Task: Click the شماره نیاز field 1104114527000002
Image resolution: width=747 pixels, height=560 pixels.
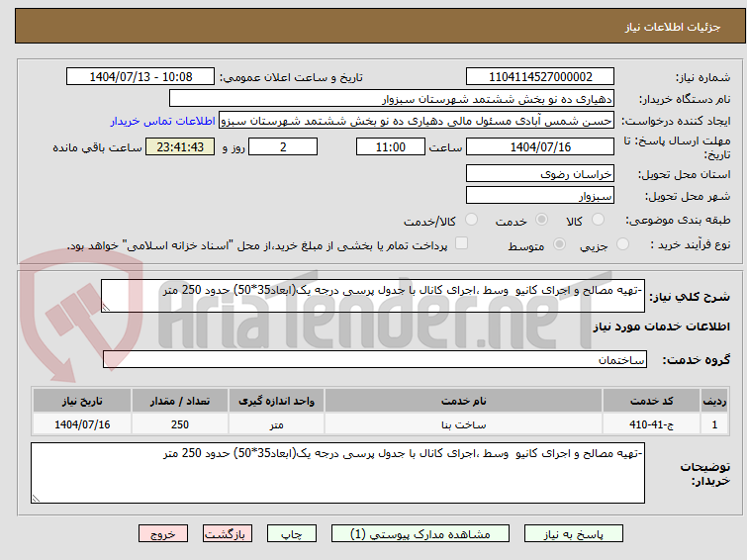Action: [x=540, y=77]
